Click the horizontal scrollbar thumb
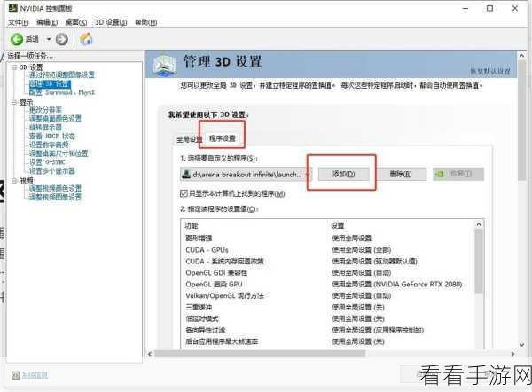The width and height of the screenshot is (532, 392). pos(260,354)
